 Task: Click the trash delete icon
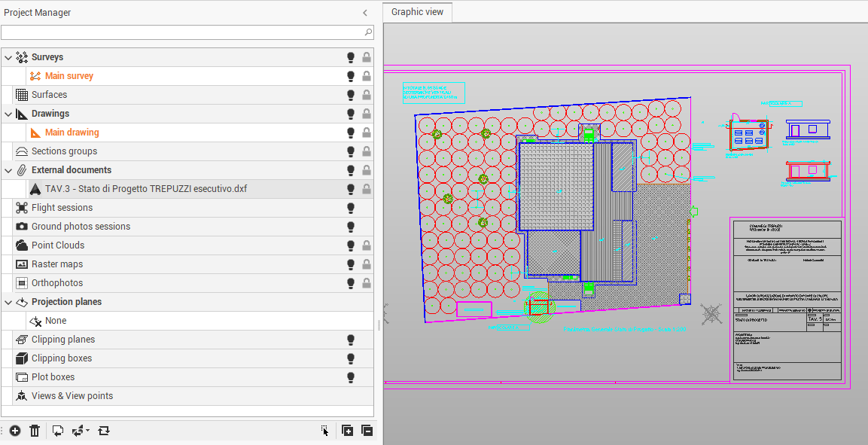pos(35,431)
